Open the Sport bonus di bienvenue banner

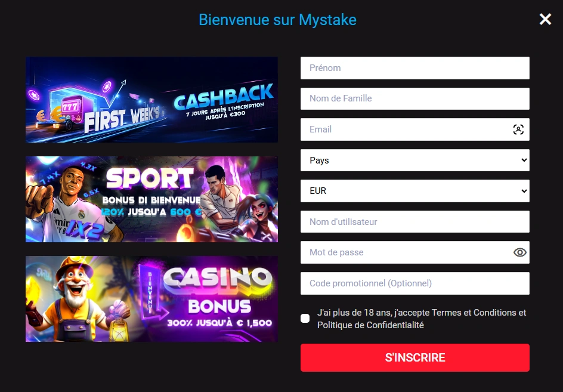click(x=151, y=199)
